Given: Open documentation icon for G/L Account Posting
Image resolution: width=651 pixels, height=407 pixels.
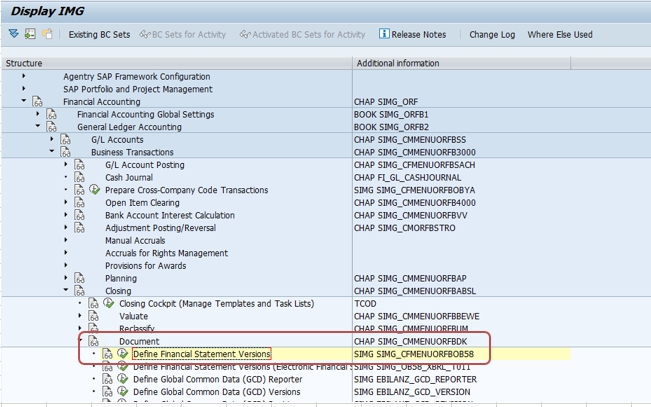Looking at the screenshot, I should coord(79,164).
